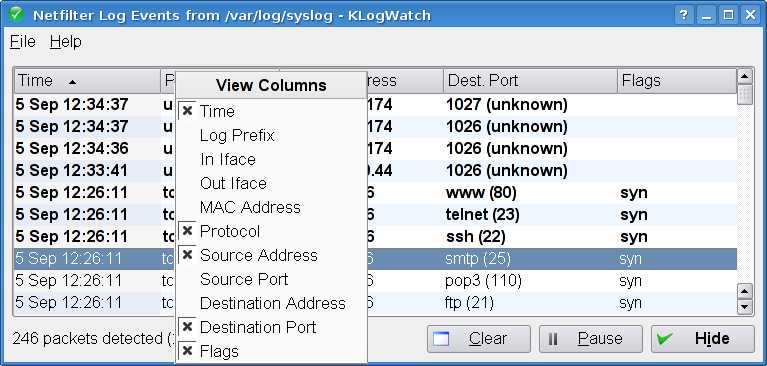The width and height of the screenshot is (767, 366).
Task: Enable the Log Prefix column
Action: tap(271, 136)
